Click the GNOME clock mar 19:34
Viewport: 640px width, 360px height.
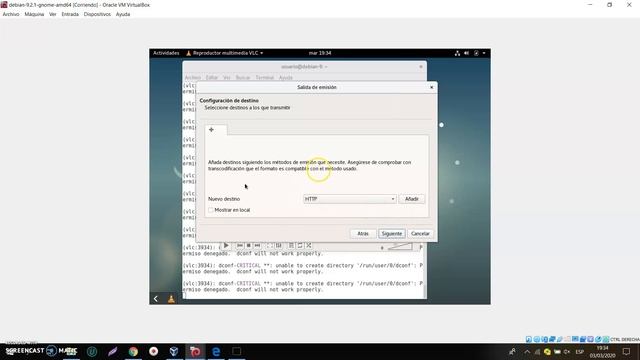coord(320,53)
